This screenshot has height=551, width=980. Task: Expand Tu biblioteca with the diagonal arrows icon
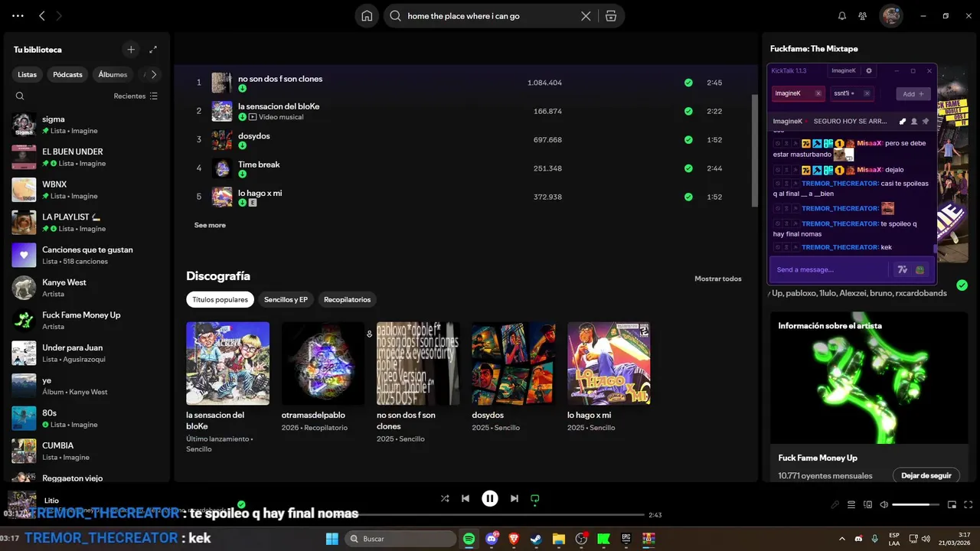tap(153, 49)
